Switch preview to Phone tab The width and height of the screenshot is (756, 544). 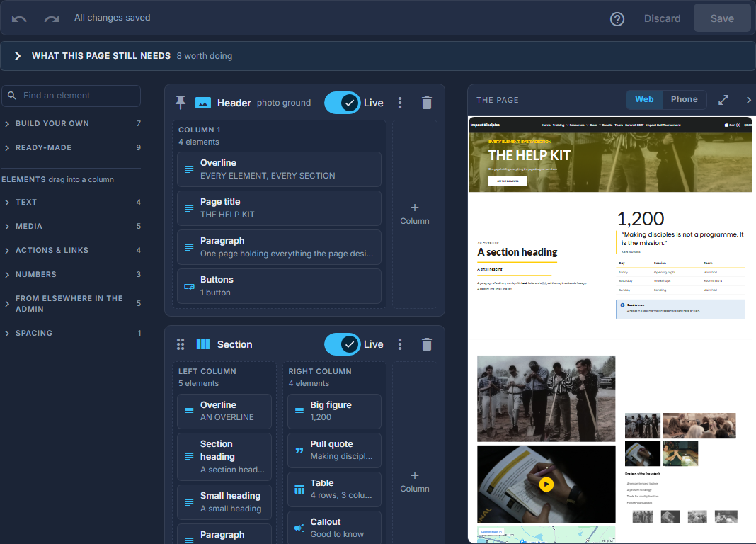(685, 99)
